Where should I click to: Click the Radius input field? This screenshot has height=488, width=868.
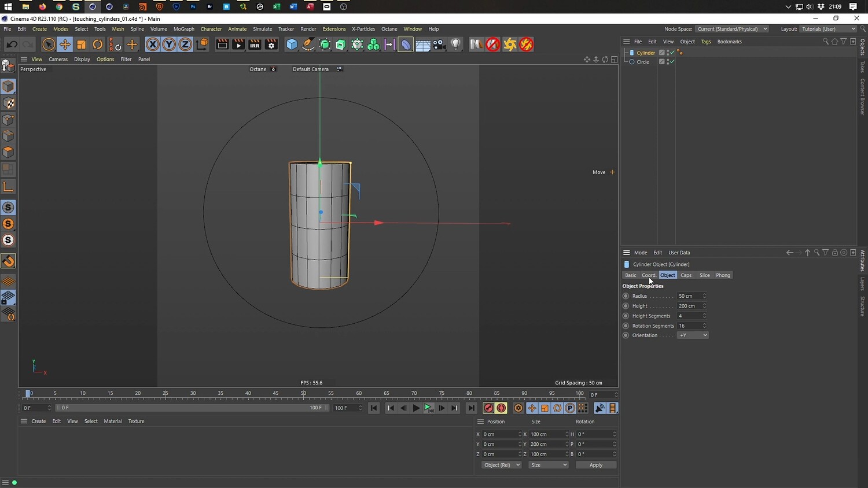689,296
